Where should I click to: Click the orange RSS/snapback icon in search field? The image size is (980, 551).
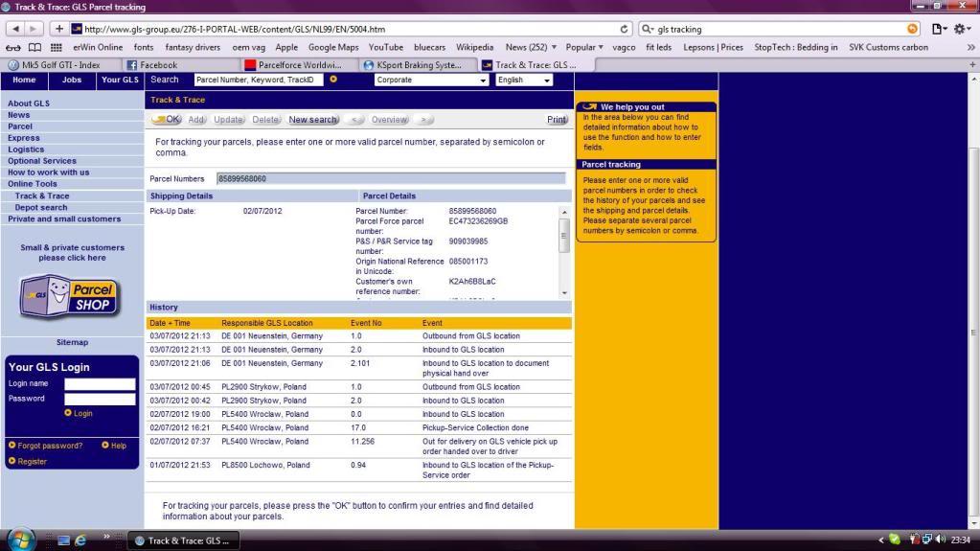point(912,29)
